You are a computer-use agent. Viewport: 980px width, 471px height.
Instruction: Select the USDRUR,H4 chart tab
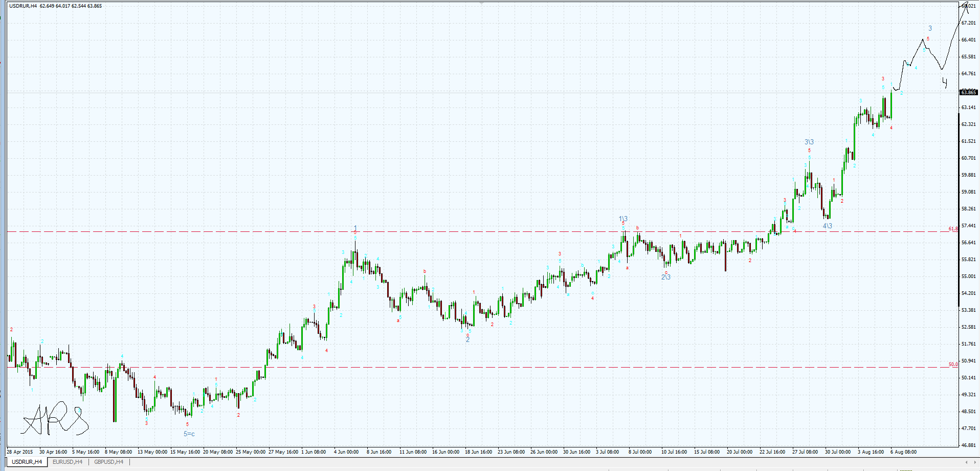point(27,462)
